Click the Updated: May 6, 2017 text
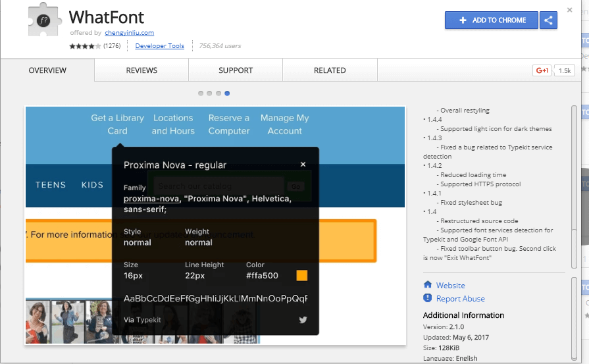This screenshot has height=364, width=589. point(456,337)
